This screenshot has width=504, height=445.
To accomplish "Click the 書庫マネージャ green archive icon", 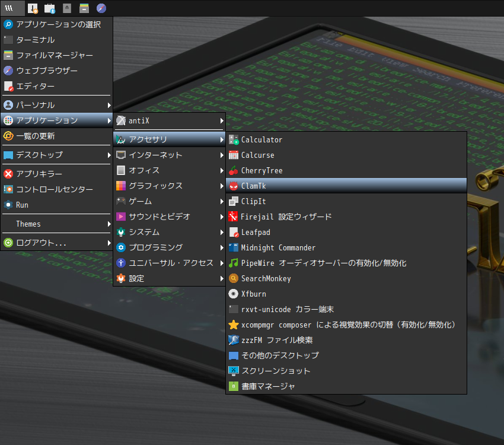I will click(234, 386).
